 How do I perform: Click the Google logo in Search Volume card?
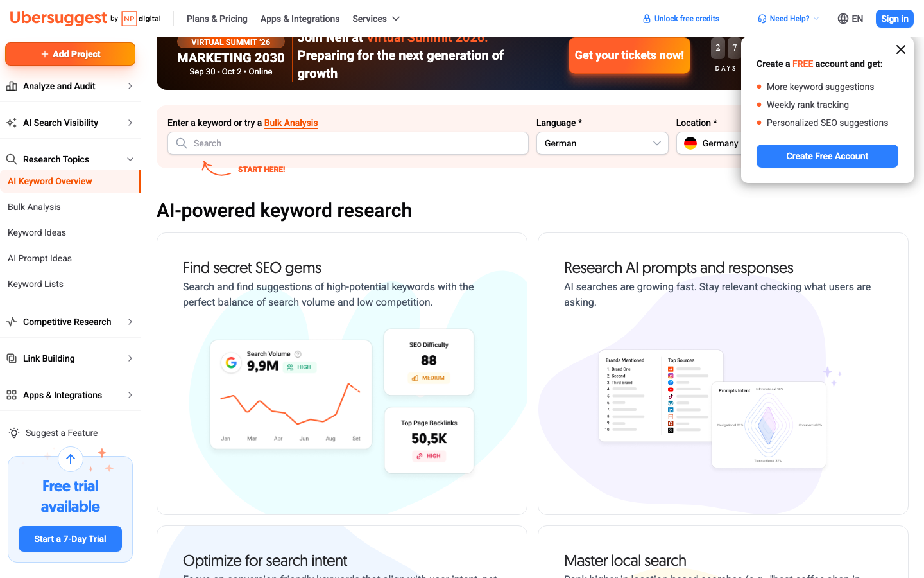click(x=231, y=363)
